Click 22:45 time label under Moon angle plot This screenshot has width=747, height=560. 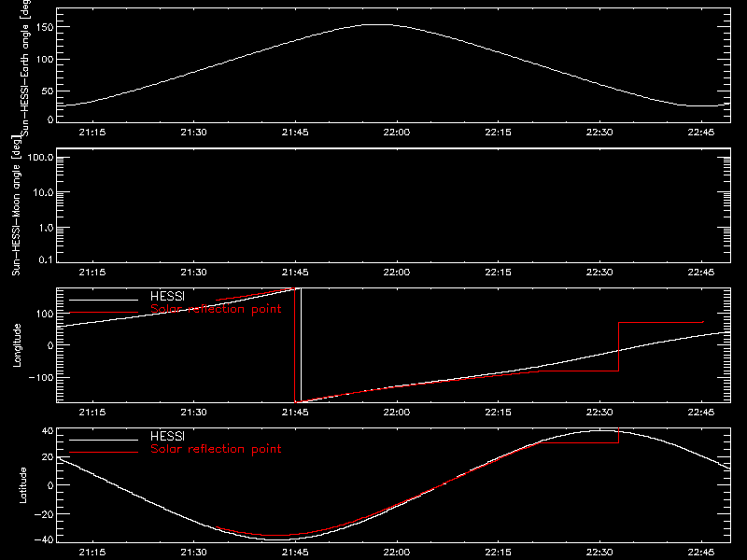point(701,273)
